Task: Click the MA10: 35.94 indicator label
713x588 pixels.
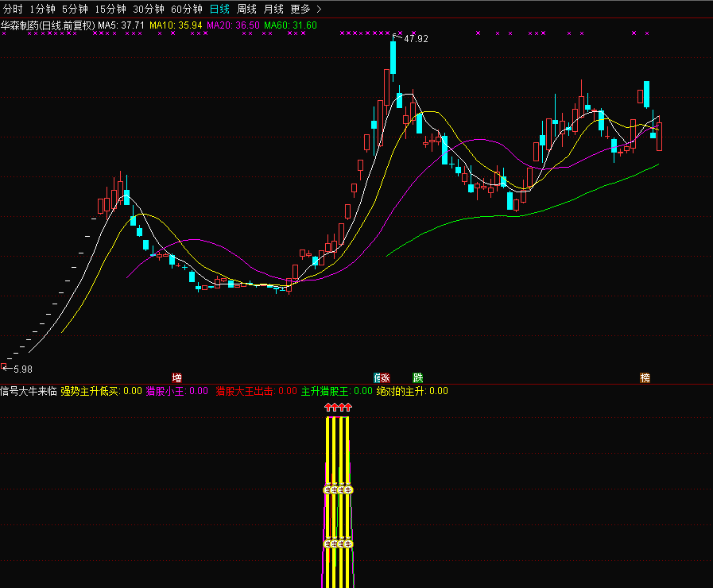Action: pos(176,25)
